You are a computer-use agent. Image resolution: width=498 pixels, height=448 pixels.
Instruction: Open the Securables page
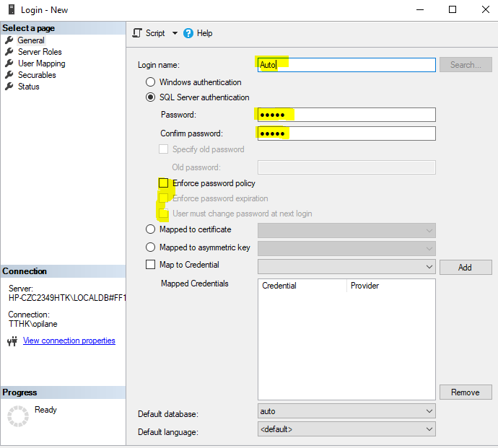(37, 75)
